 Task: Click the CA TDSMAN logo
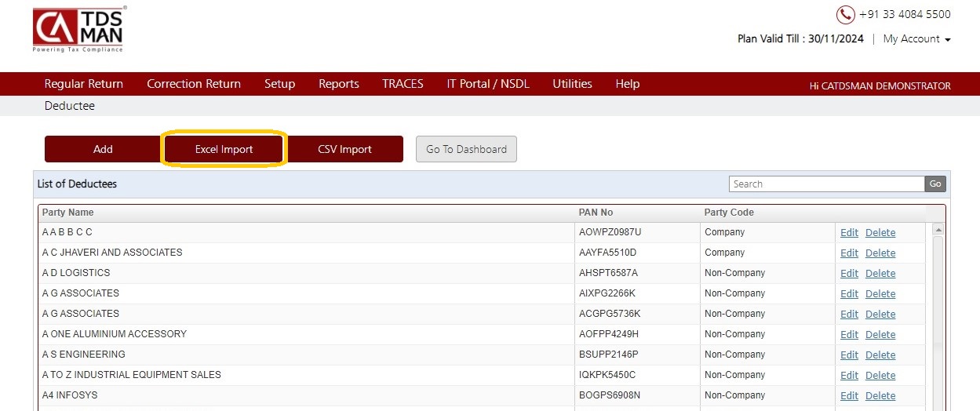(x=78, y=29)
